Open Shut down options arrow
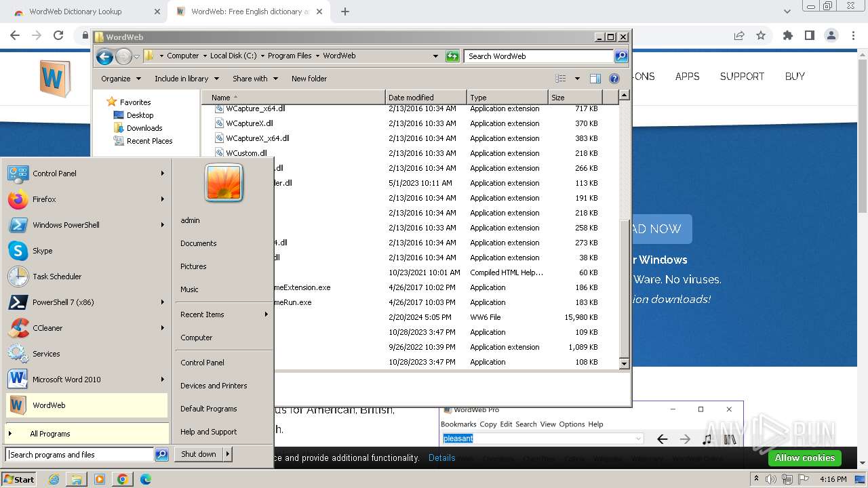 (227, 454)
